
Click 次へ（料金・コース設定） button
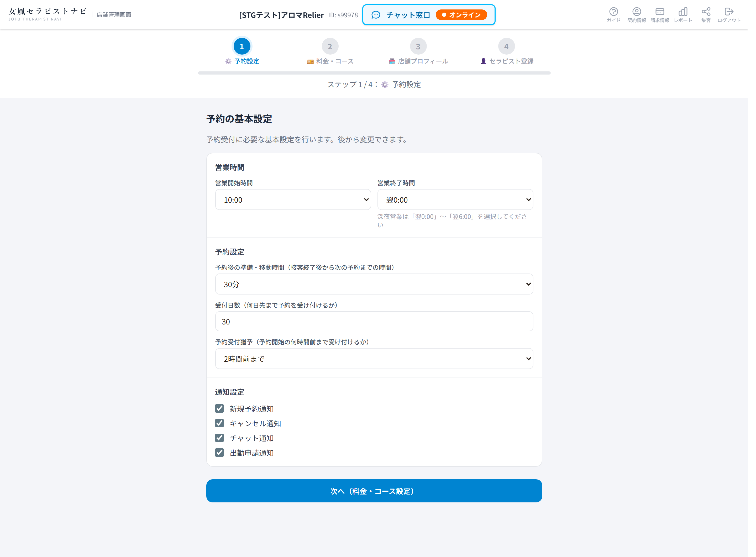point(374,491)
